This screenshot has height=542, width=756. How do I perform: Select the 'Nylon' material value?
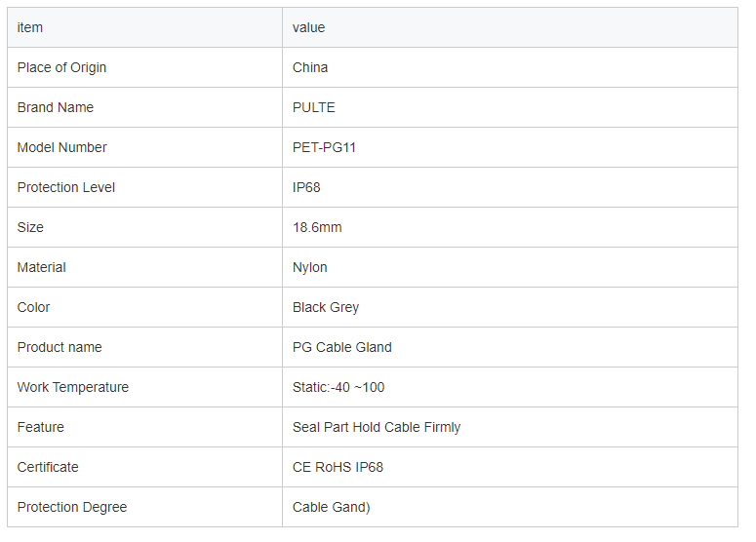(x=310, y=267)
